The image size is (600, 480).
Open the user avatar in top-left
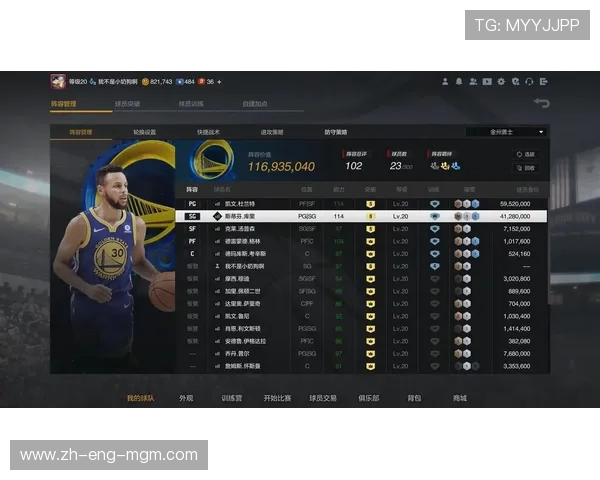(58, 82)
